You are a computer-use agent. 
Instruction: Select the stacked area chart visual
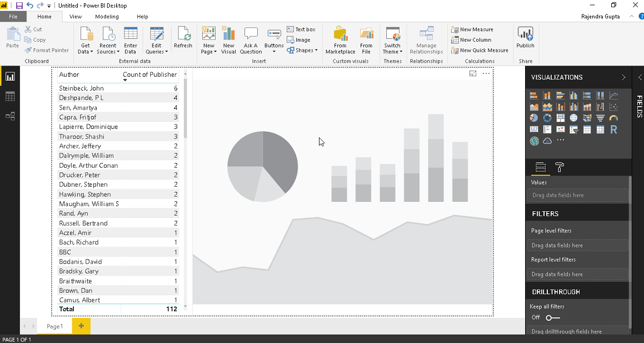(x=547, y=107)
